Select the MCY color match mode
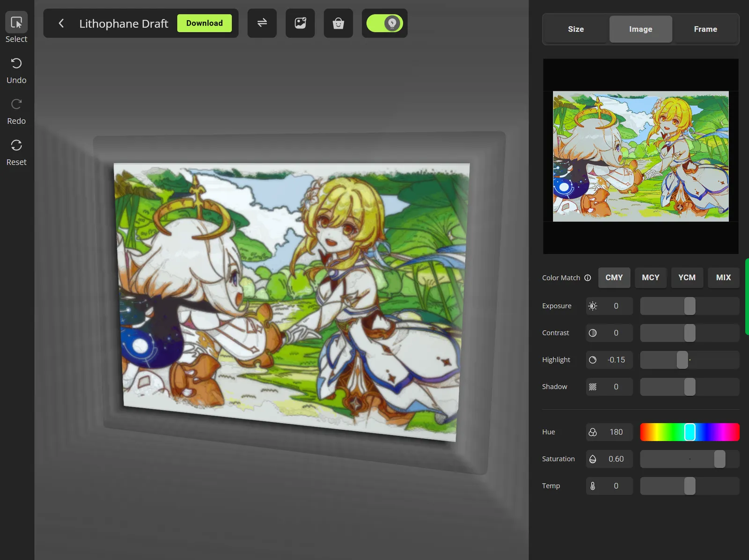 (x=651, y=278)
